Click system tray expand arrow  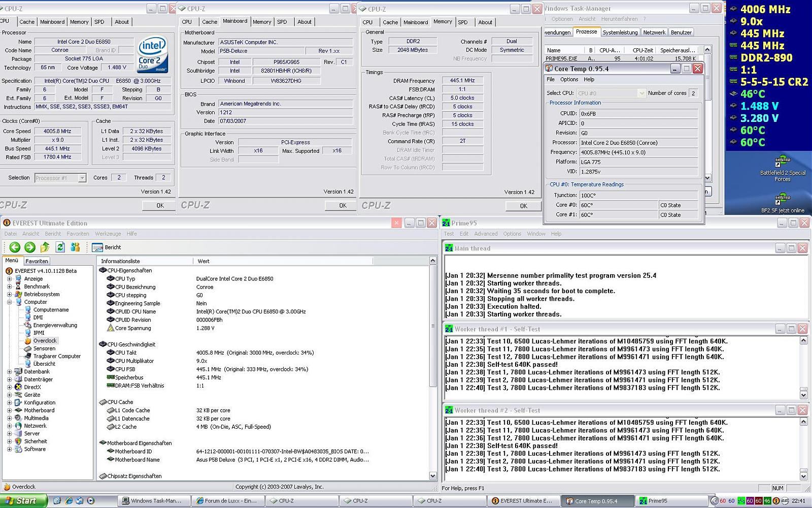click(714, 501)
